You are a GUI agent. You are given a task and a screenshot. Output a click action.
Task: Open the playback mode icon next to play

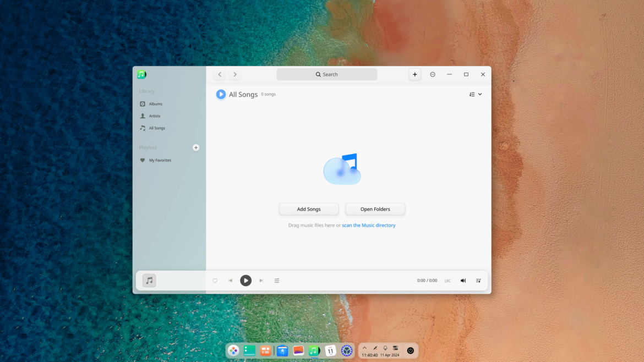pyautogui.click(x=277, y=281)
